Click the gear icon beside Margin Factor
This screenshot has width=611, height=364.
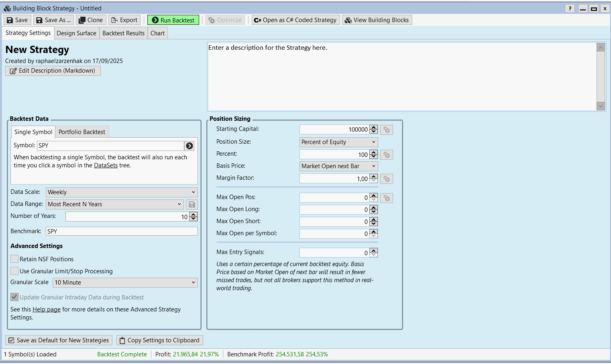pos(387,179)
